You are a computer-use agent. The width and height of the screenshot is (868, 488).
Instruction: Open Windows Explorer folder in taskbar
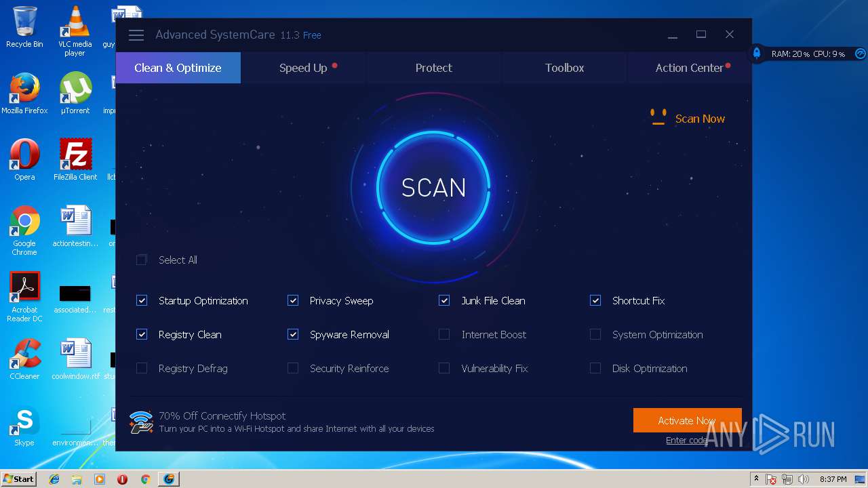coord(77,479)
